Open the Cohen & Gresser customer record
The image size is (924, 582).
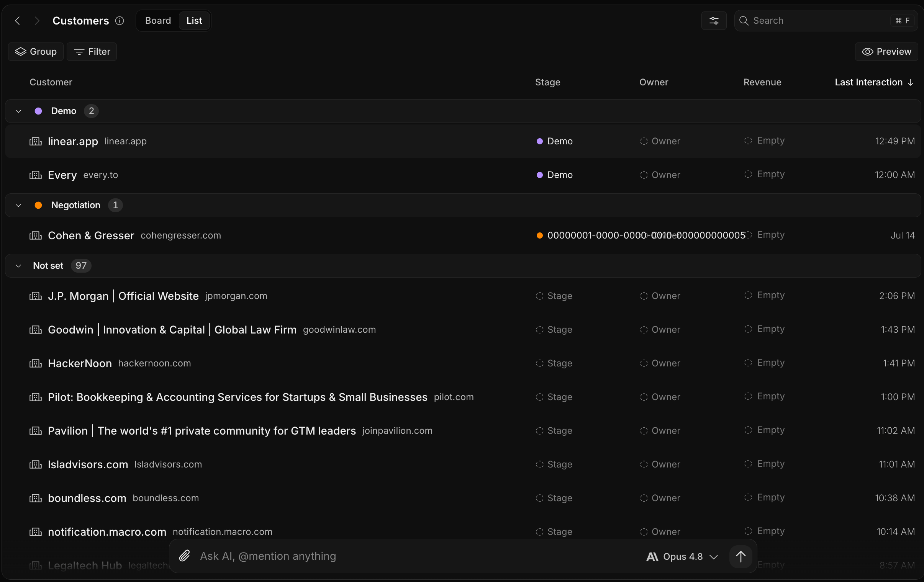[x=91, y=235]
